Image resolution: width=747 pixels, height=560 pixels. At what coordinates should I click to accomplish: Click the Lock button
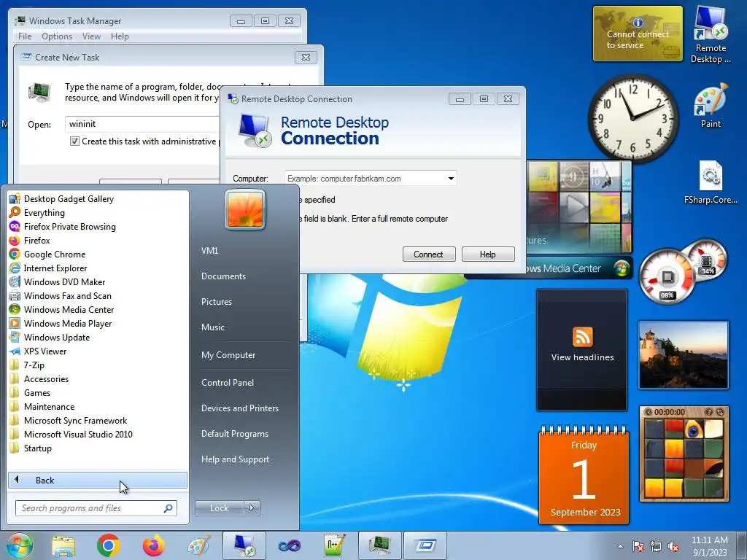click(x=219, y=508)
